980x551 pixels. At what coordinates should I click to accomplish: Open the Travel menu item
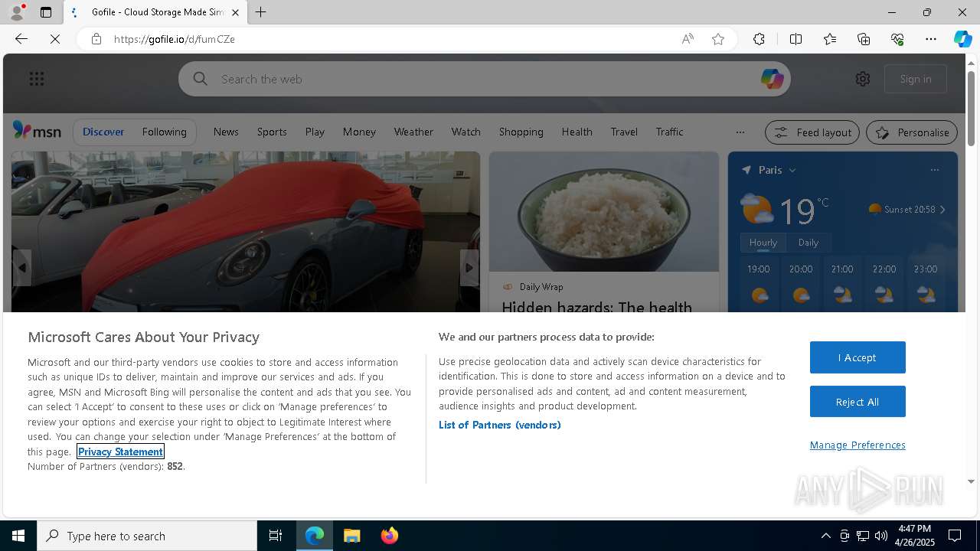pyautogui.click(x=624, y=132)
